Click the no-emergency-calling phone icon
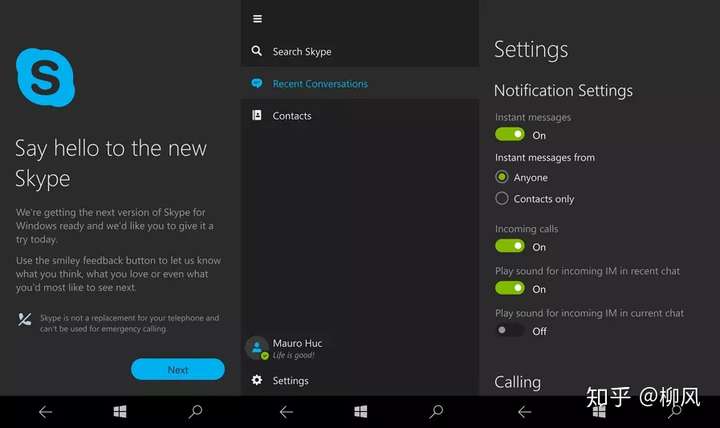 [25, 320]
